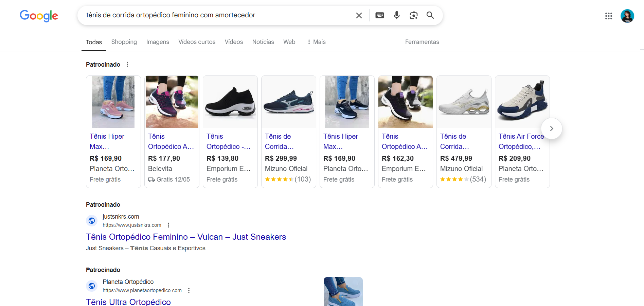Screen dimensions: 644x306
Task: Open the Vídeos curtos tab
Action: coord(197,42)
